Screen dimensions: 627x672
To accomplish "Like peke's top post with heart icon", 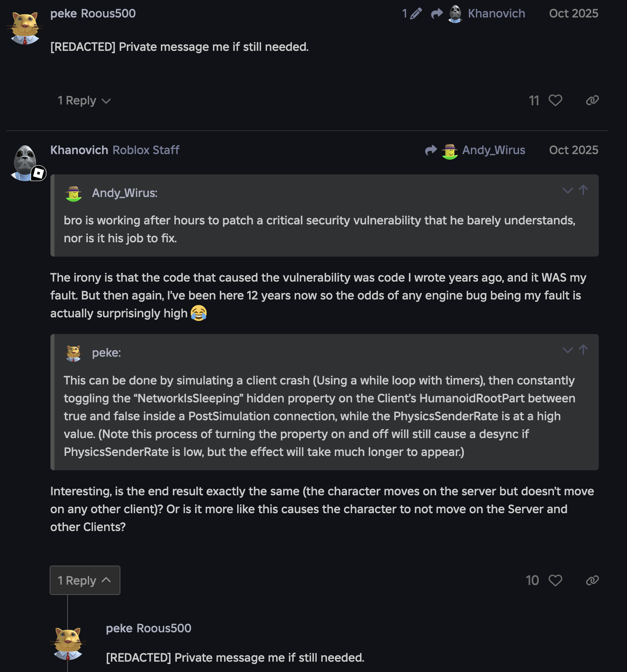I will tap(555, 100).
